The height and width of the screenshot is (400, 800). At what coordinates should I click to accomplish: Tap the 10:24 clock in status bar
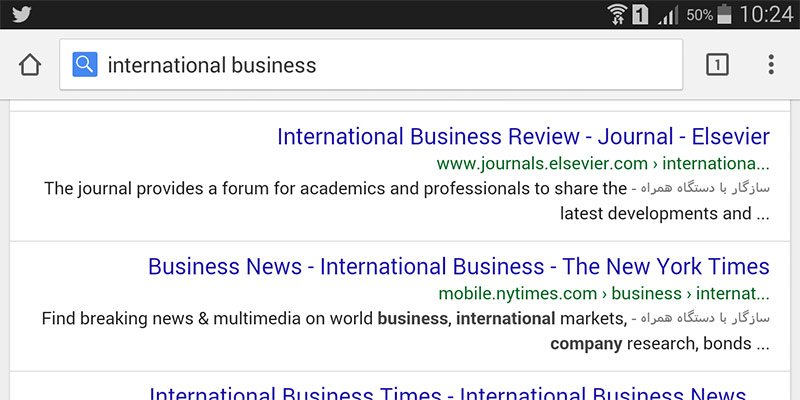pos(766,14)
